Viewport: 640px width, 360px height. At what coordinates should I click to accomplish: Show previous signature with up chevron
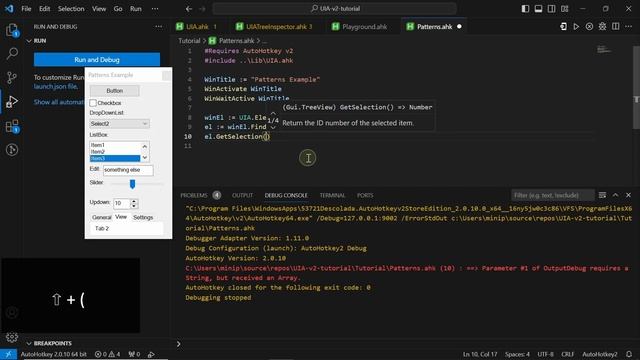273,113
